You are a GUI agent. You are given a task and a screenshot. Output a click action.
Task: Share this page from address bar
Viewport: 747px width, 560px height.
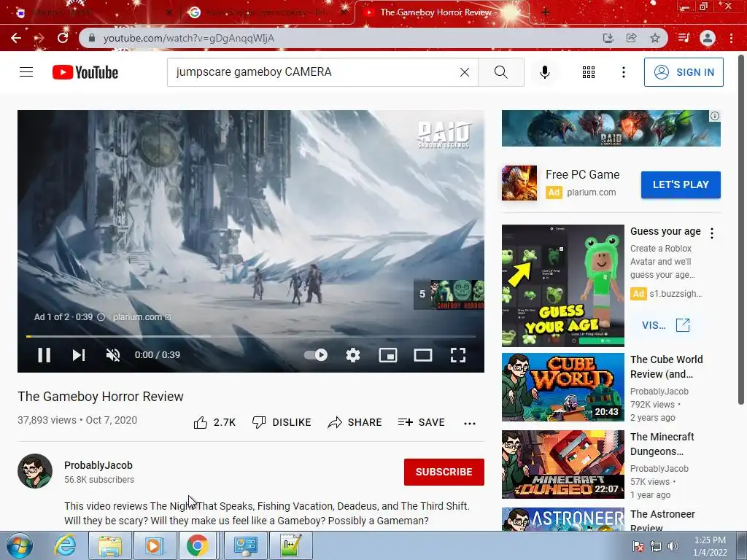pos(631,38)
